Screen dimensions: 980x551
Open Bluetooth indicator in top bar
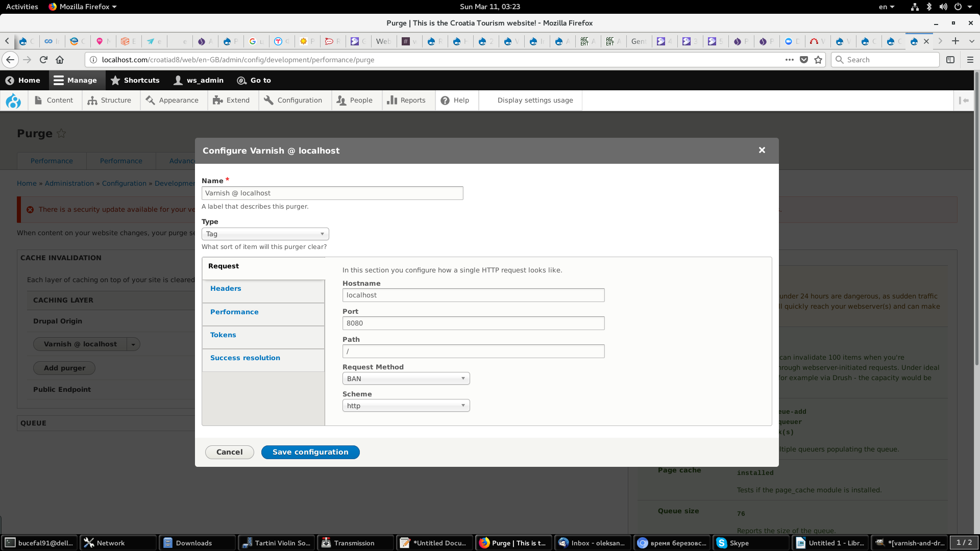click(x=929, y=7)
